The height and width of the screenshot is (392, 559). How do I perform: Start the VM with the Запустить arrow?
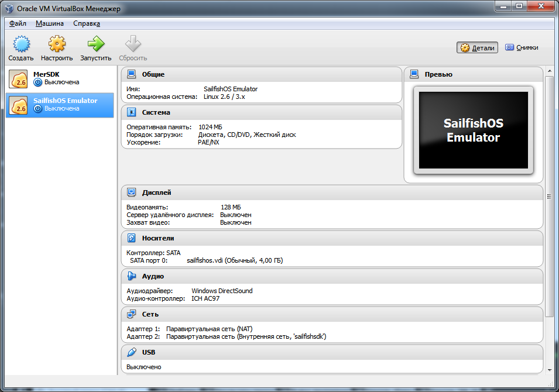[x=95, y=44]
